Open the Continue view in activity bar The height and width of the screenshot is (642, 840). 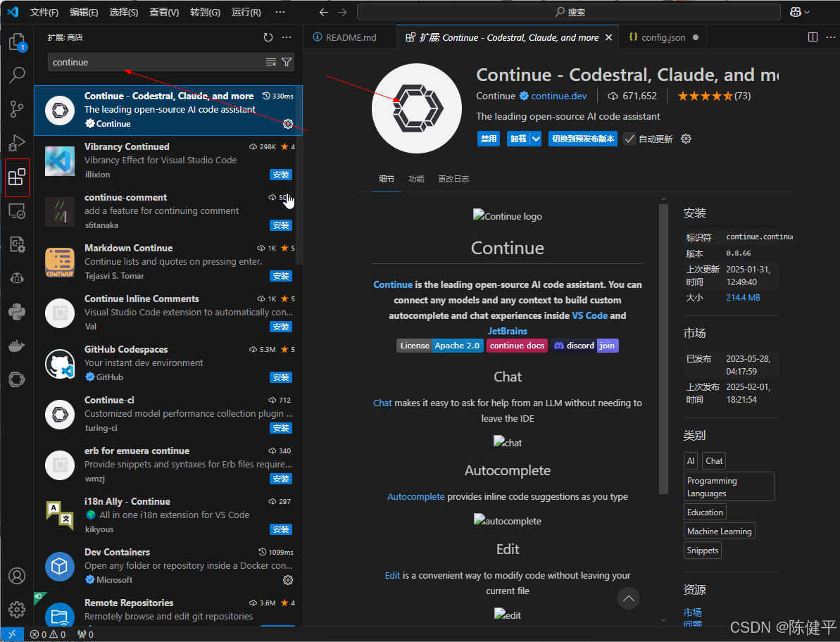(17, 379)
